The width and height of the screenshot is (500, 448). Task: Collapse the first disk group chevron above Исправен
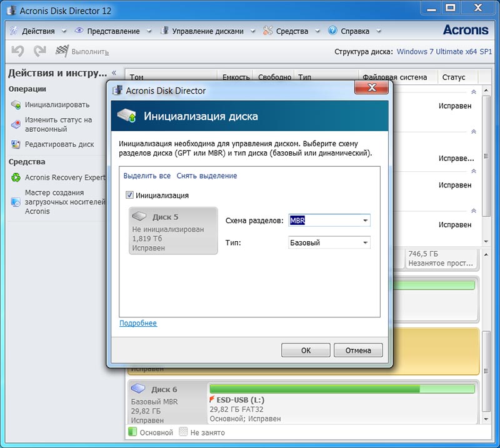tap(474, 92)
